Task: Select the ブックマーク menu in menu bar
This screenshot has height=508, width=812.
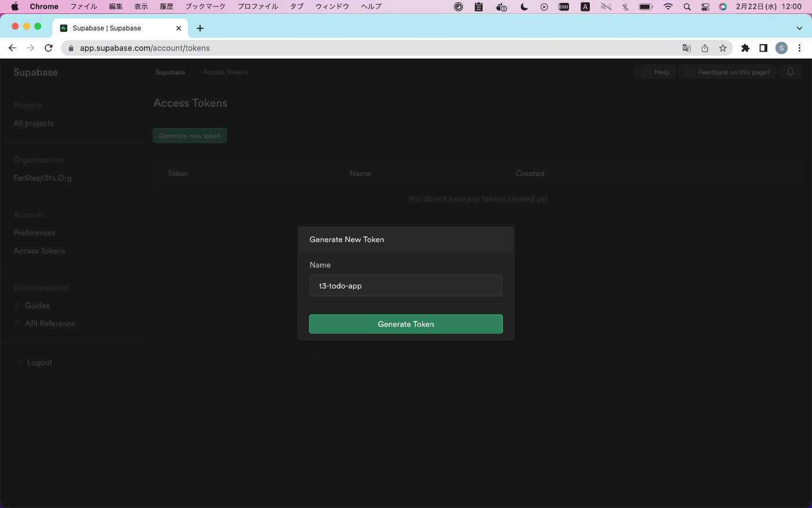Action: pos(205,6)
